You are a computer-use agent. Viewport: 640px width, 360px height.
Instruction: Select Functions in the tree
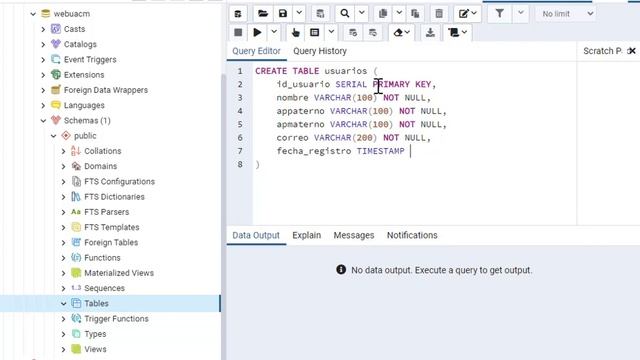click(x=102, y=258)
